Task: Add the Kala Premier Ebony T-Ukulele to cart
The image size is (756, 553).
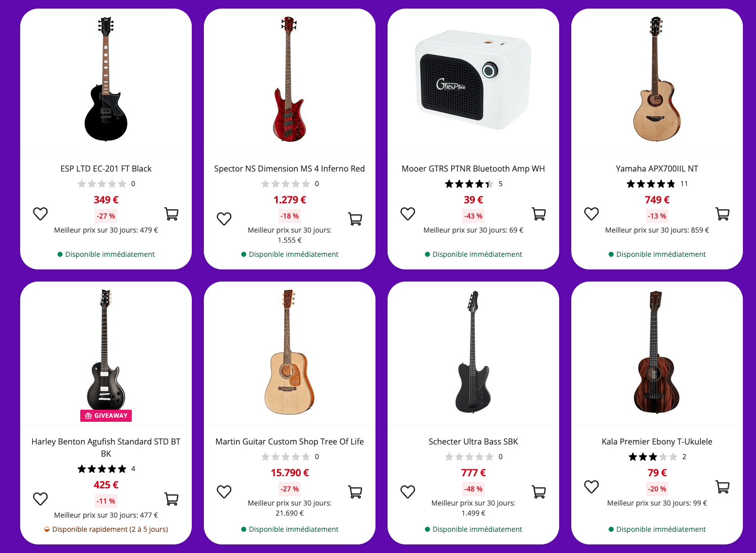Action: coord(722,487)
